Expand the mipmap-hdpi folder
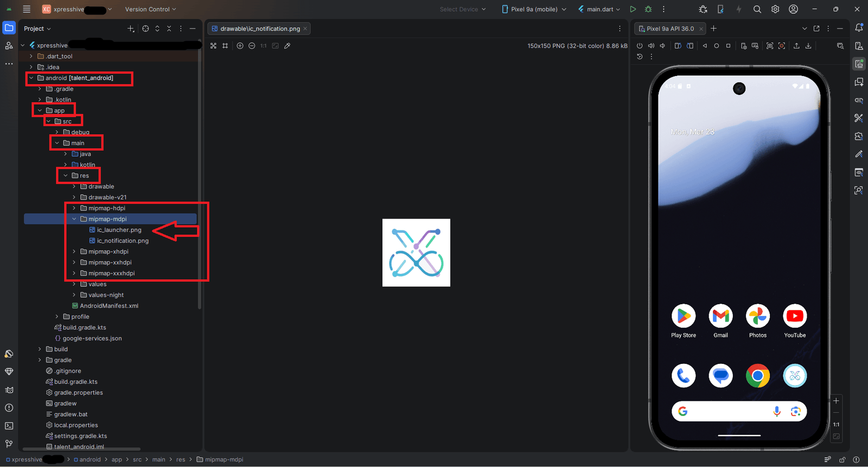Viewport: 868px width, 467px height. click(x=74, y=208)
